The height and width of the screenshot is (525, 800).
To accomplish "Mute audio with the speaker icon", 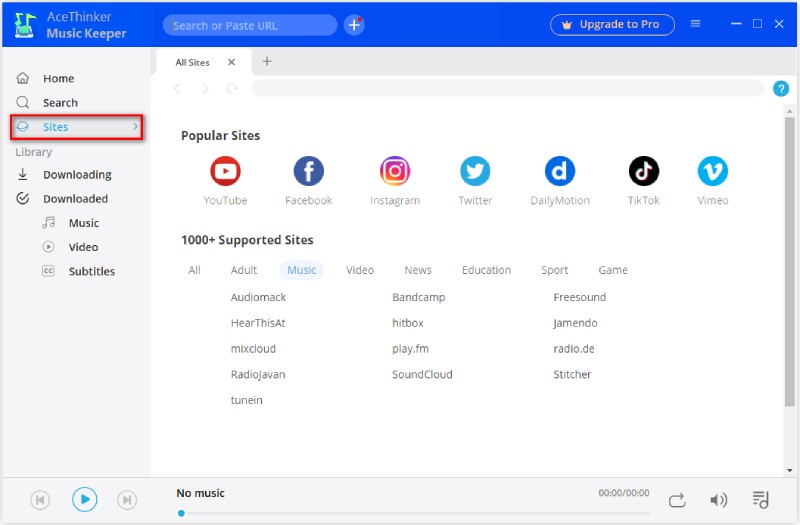I will pos(718,500).
